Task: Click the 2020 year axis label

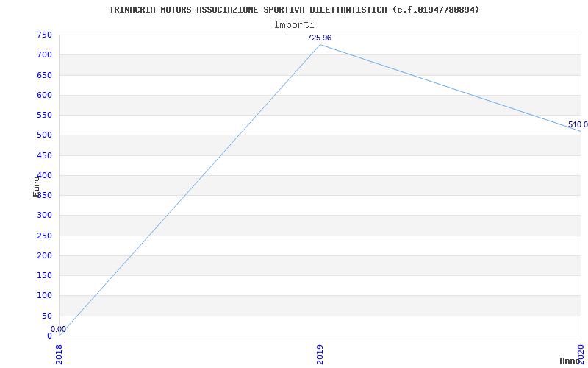Action: tap(581, 355)
